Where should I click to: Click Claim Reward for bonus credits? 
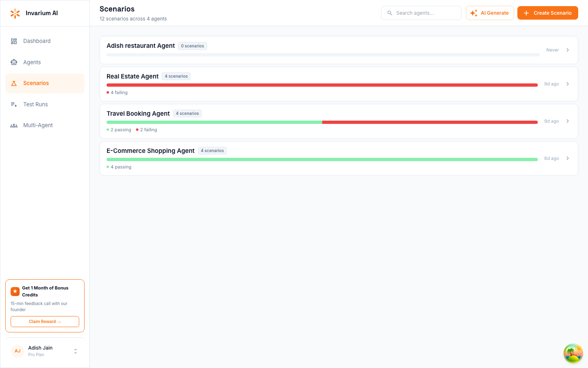coord(45,321)
